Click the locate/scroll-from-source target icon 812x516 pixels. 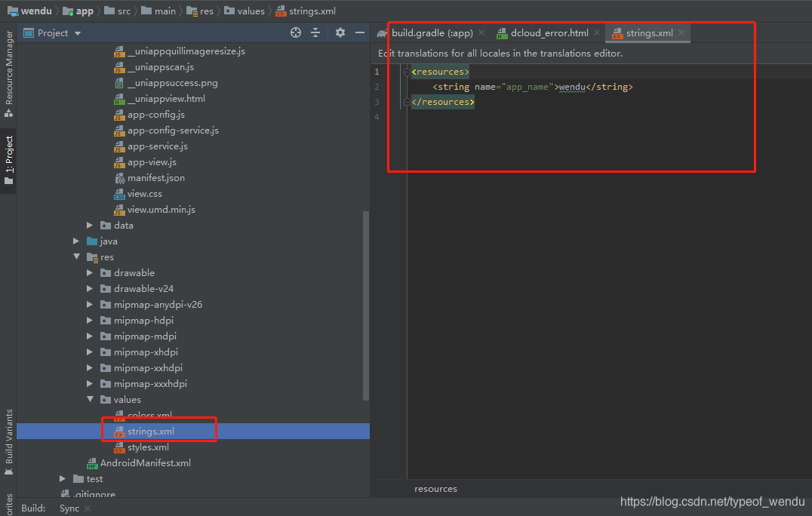click(x=296, y=32)
